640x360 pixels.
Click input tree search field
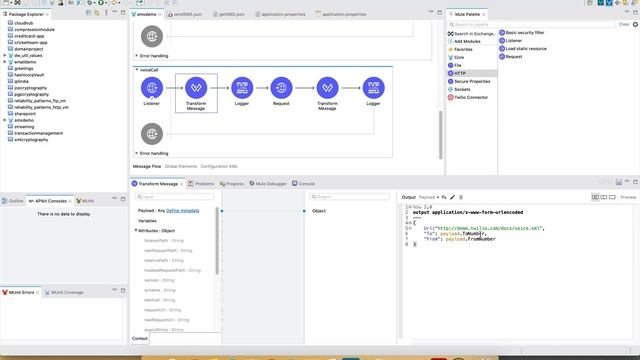point(174,197)
